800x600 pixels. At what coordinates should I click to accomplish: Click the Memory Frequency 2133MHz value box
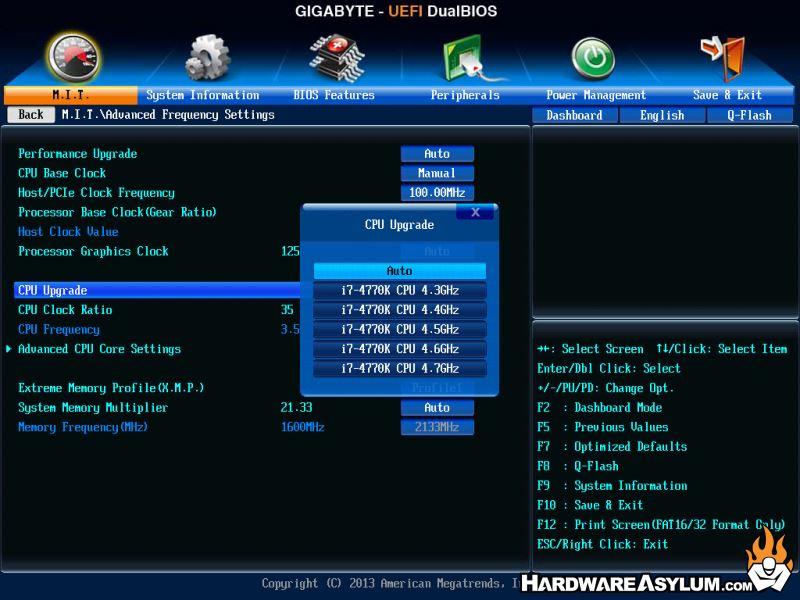click(437, 427)
